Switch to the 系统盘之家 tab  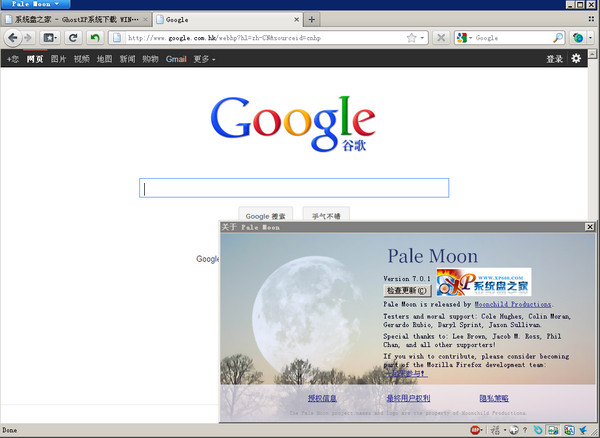[x=75, y=19]
